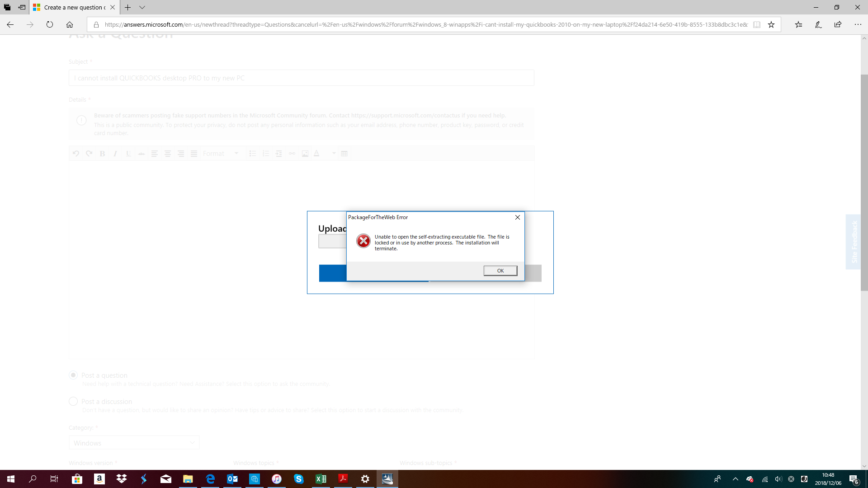Click the Insert link icon
Image resolution: width=868 pixels, height=488 pixels.
click(x=292, y=154)
